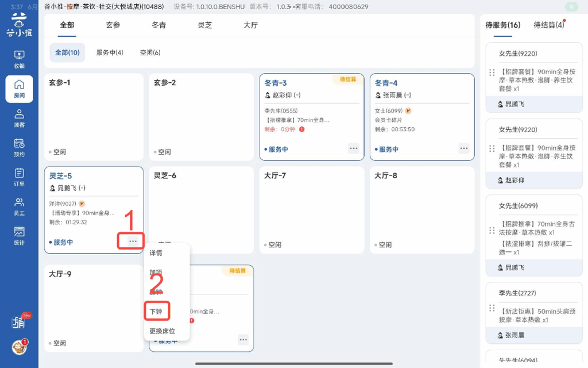Switch to the 冬青 room tab
Screen dimensions: 588x368
point(159,25)
